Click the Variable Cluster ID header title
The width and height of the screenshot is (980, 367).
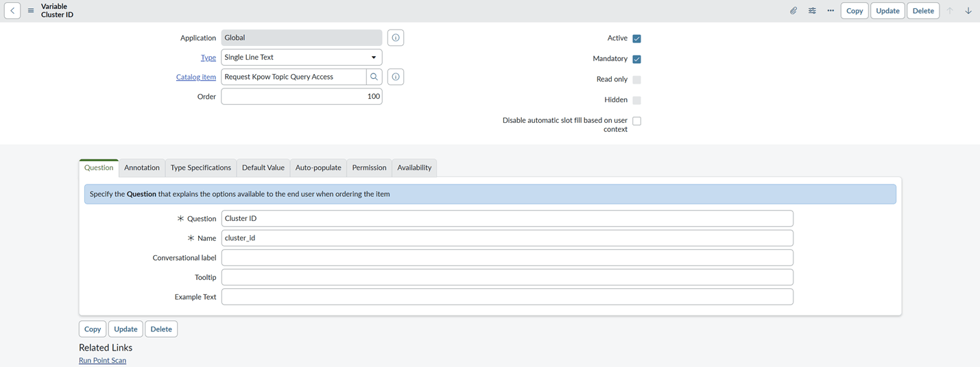(57, 10)
